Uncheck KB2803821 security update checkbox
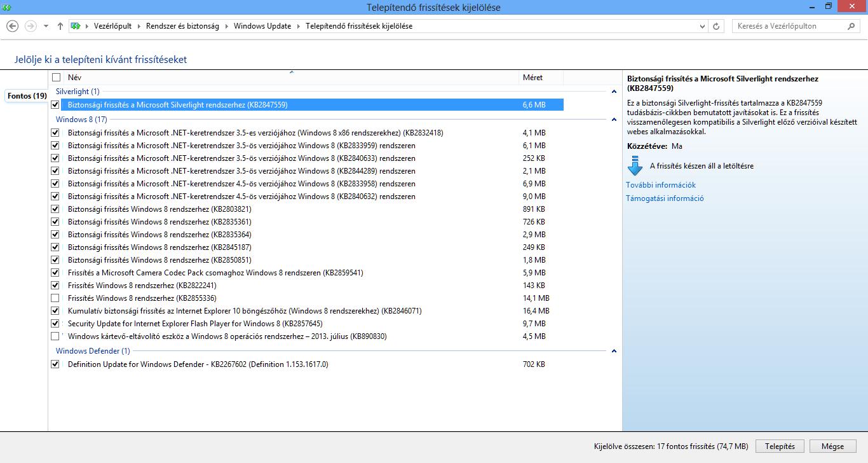Viewport: 868px width, 463px height. tap(55, 209)
